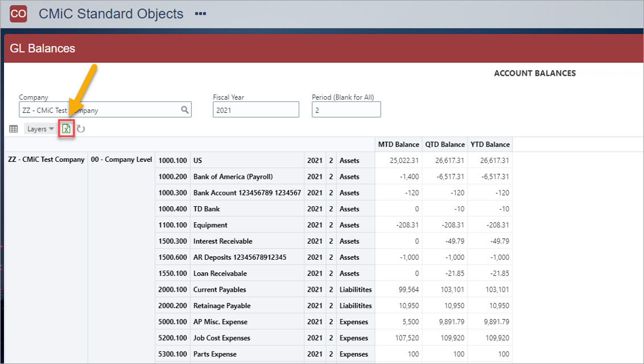
Task: Click the Company search magnifier icon
Action: click(185, 110)
